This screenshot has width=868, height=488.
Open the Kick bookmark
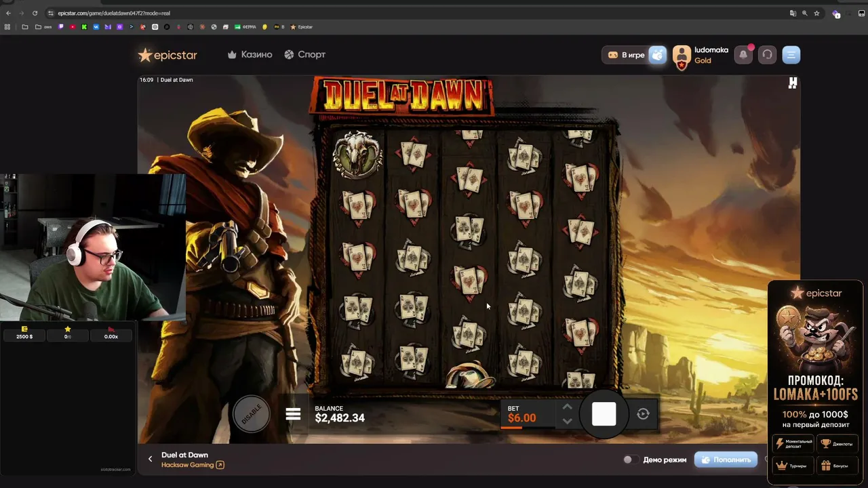pyautogui.click(x=84, y=27)
